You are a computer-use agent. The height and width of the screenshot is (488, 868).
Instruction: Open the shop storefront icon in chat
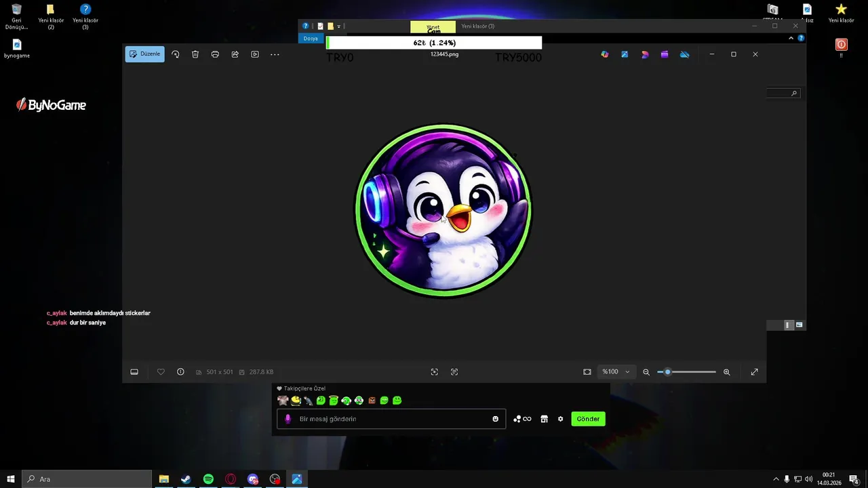pyautogui.click(x=544, y=419)
